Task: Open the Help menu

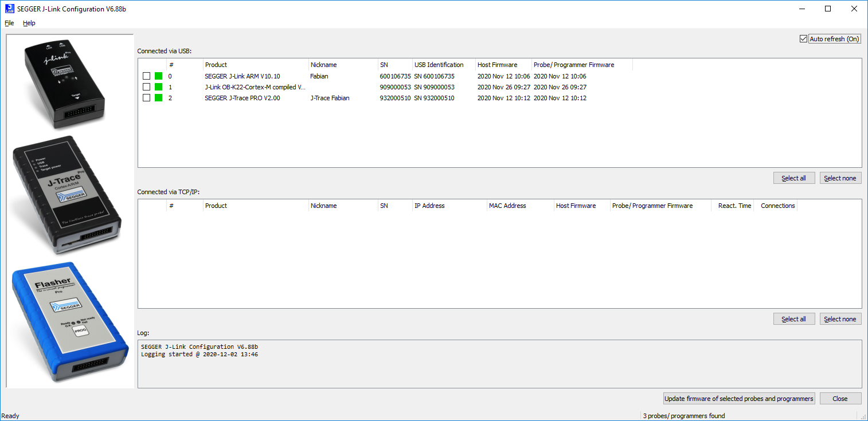Action: click(29, 23)
